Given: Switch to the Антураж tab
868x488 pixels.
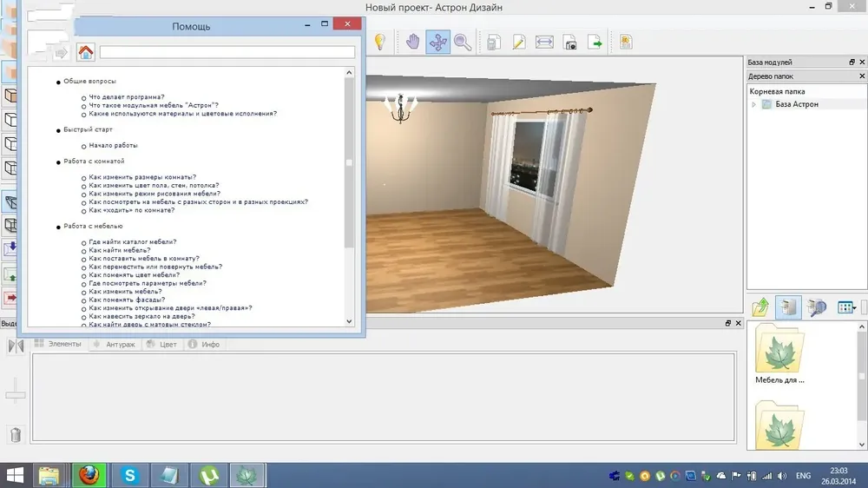Looking at the screenshot, I should 114,344.
